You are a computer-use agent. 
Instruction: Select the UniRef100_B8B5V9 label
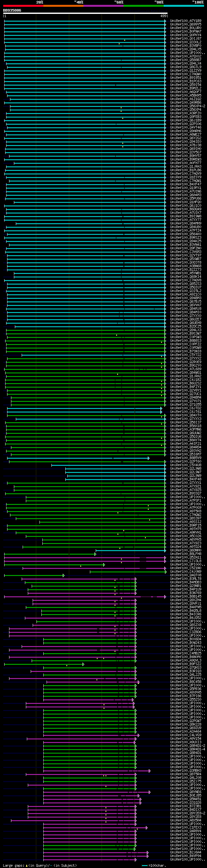pos(186,458)
